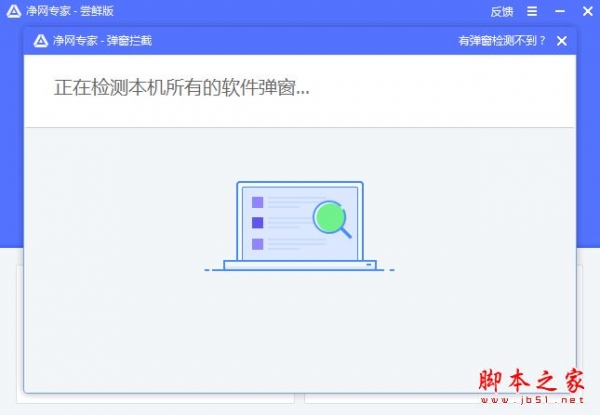
Task: Click the triangle logo in 弹窗拦截 dialog header
Action: [41, 41]
